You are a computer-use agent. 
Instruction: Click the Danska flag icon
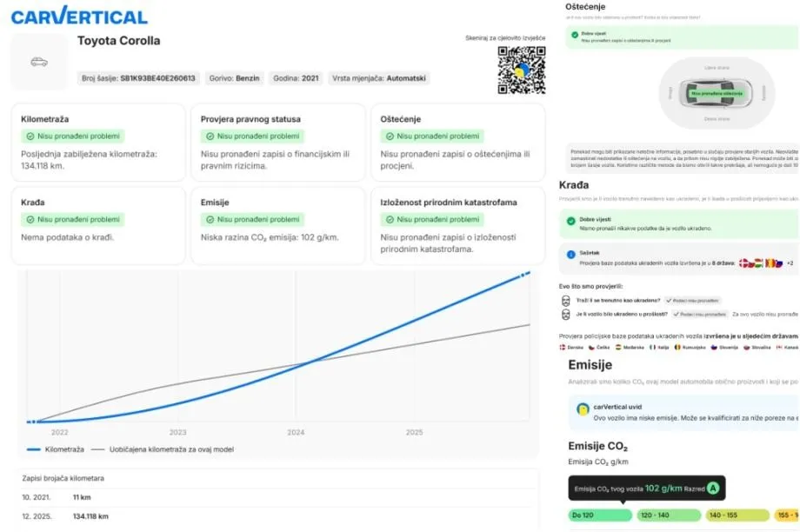[563, 348]
